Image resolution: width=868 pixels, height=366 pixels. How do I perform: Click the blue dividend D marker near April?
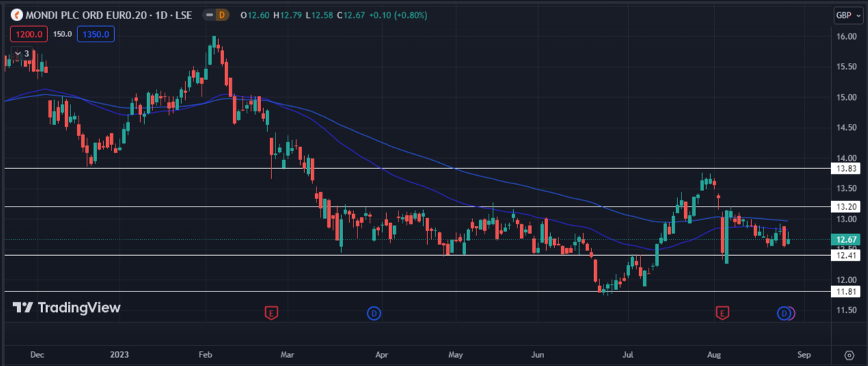click(374, 313)
